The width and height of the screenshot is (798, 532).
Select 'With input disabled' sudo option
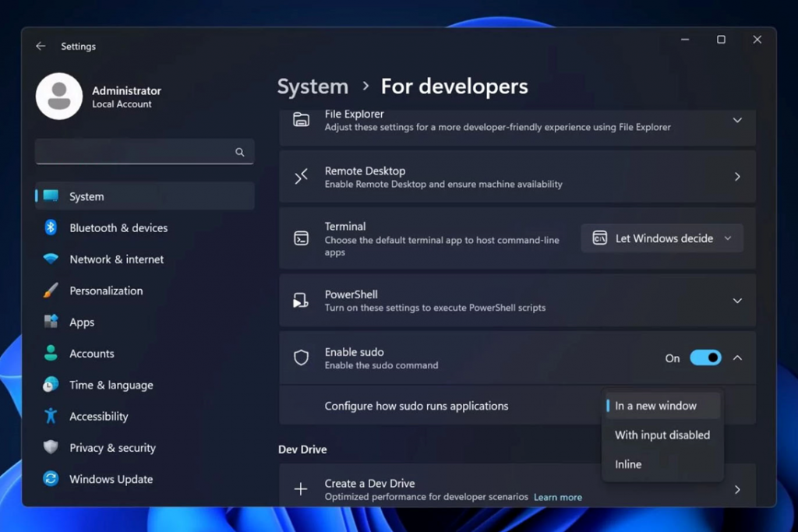pyautogui.click(x=662, y=435)
